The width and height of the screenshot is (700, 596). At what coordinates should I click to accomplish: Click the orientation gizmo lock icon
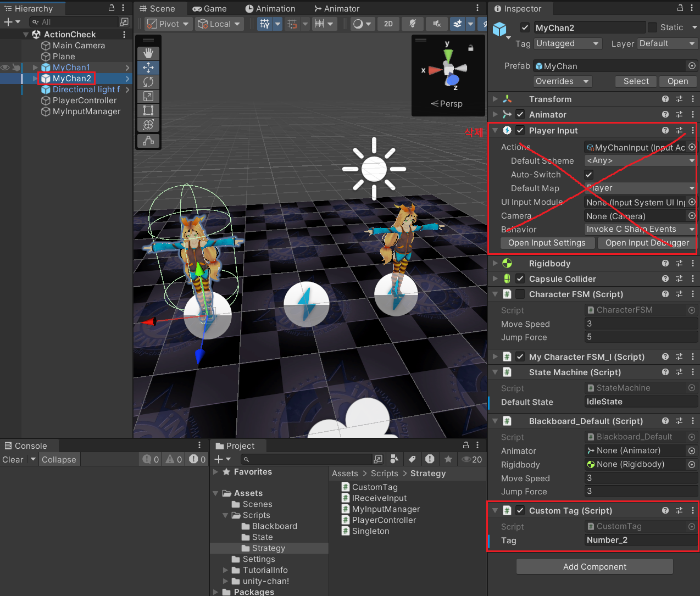click(x=471, y=48)
